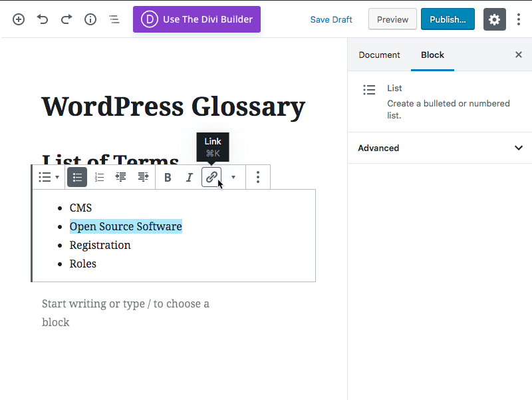Open the block navigation icon
This screenshot has height=400, width=532.
(114, 19)
